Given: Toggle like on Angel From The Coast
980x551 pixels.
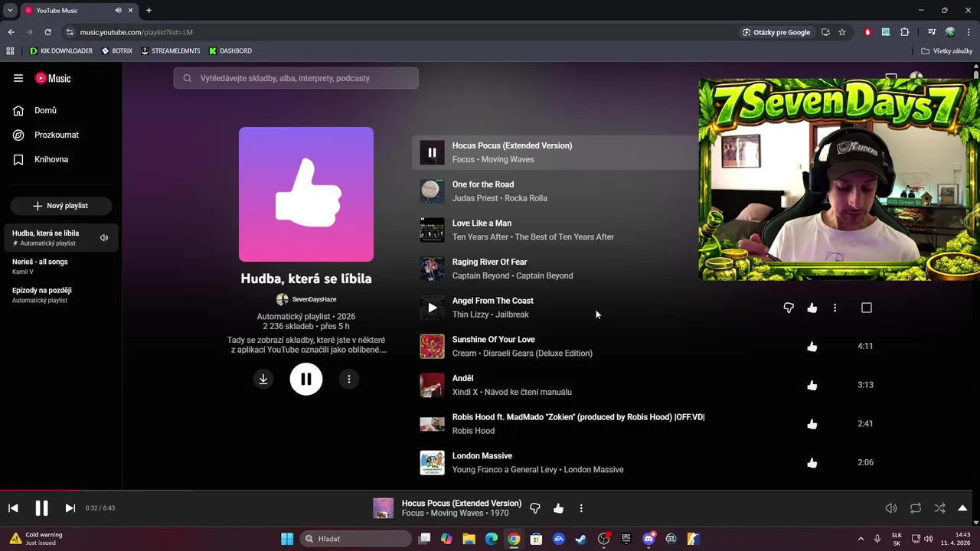Looking at the screenshot, I should click(812, 308).
